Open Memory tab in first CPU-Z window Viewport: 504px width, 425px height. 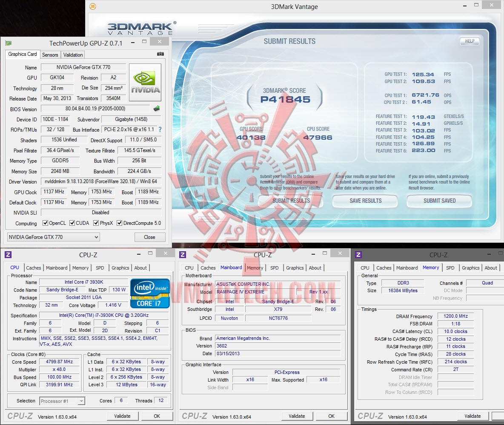80,267
